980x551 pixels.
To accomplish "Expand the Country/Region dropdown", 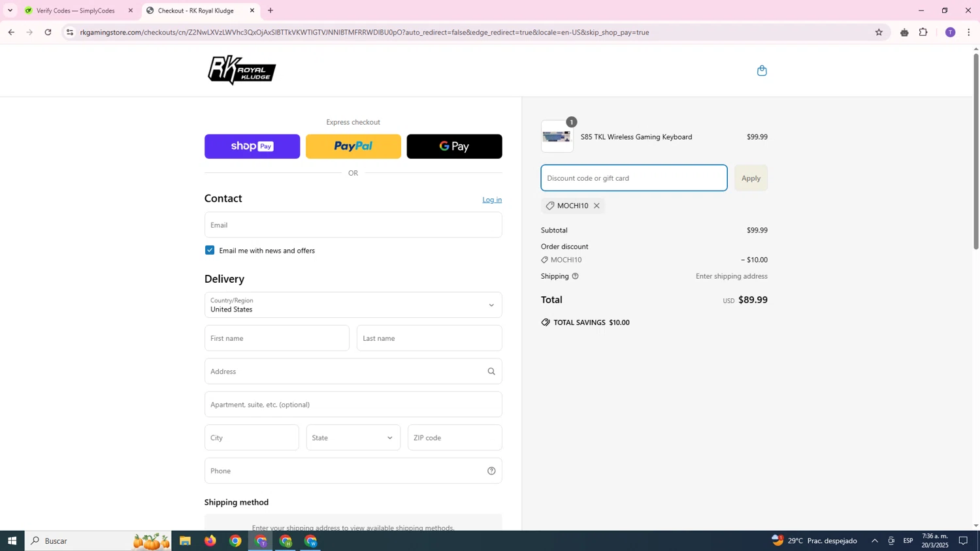I will [353, 305].
